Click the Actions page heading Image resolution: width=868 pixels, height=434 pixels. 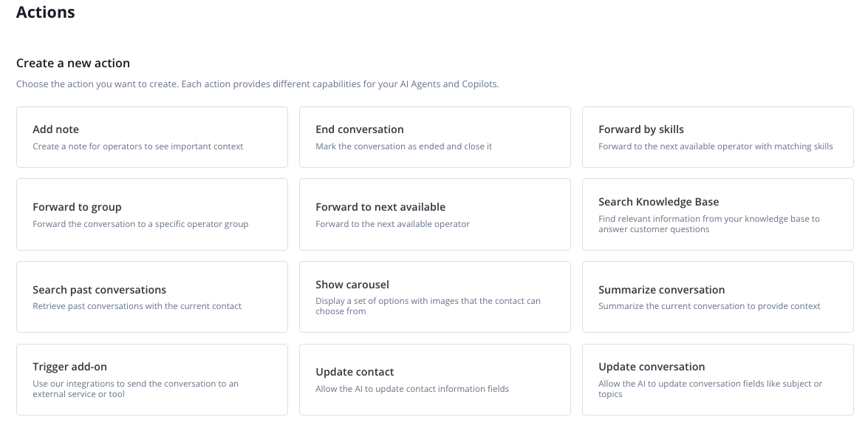point(46,13)
